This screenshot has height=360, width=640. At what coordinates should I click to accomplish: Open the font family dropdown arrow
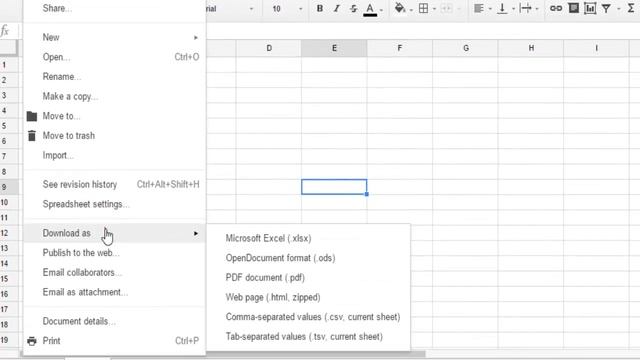[x=251, y=9]
